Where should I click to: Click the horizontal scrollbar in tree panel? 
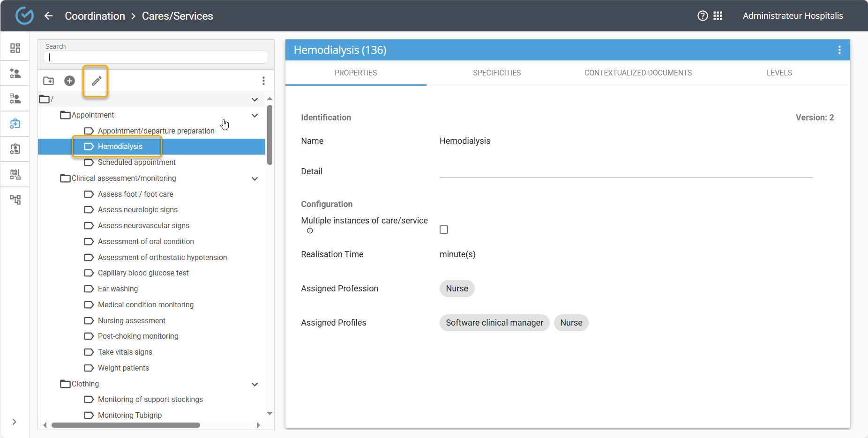(126, 425)
